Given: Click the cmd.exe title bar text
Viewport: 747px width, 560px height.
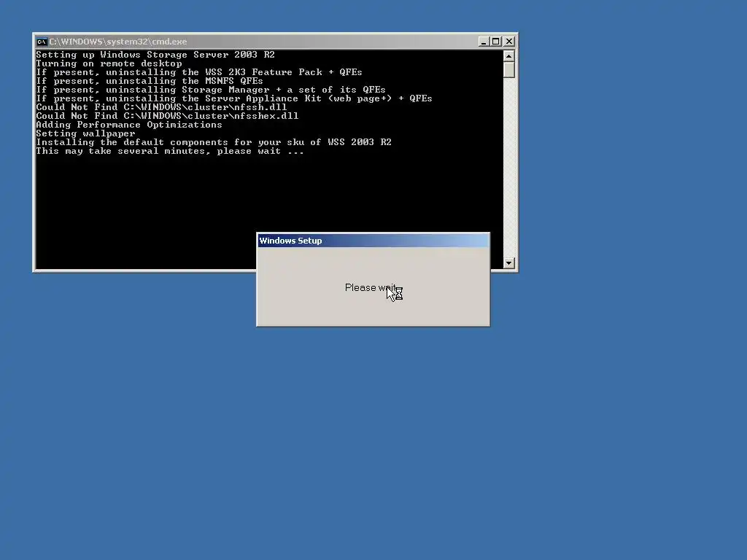Looking at the screenshot, I should [x=118, y=42].
